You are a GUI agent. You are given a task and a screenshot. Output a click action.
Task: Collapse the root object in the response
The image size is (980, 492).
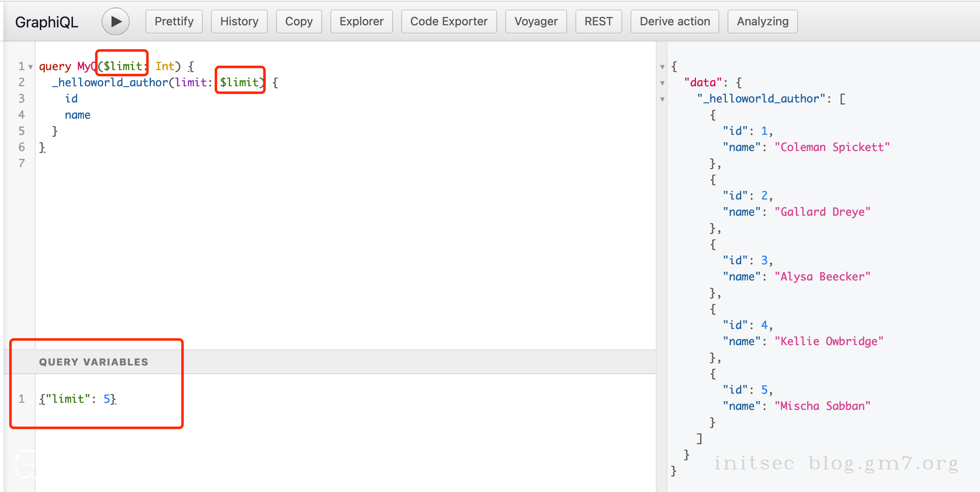(662, 67)
